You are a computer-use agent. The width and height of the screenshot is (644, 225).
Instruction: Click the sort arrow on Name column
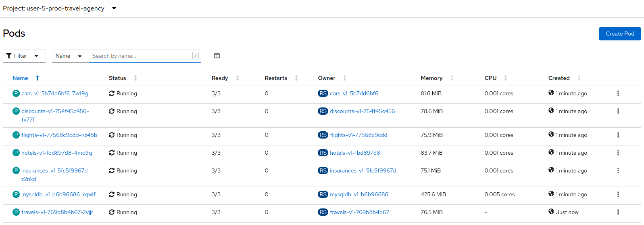tap(38, 78)
